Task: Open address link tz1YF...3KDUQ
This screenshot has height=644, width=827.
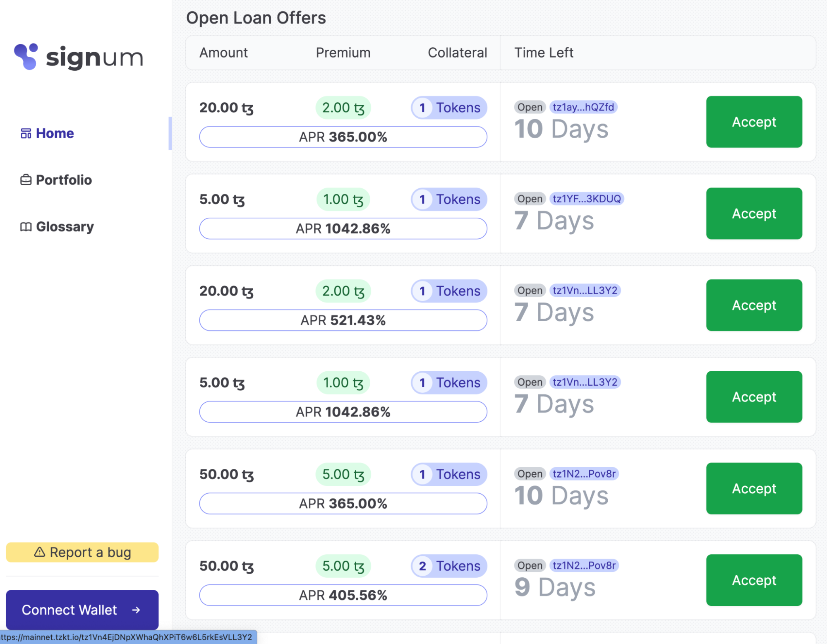Action: click(586, 199)
